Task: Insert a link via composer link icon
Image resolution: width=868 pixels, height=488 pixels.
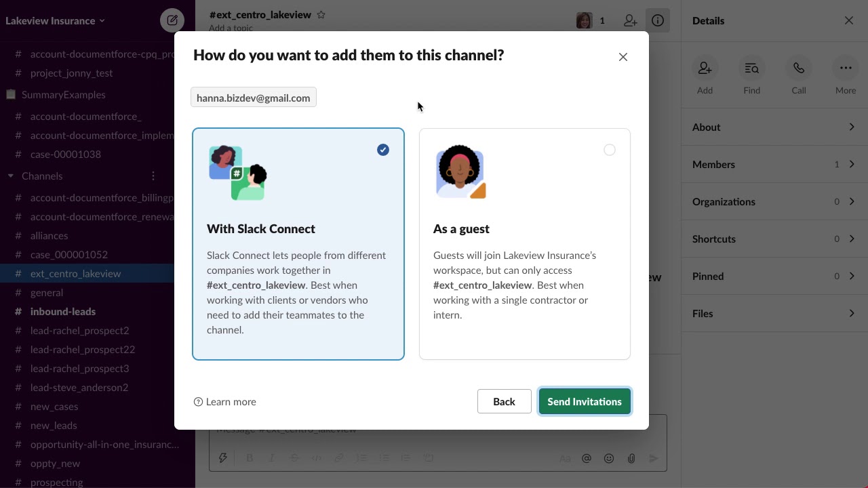Action: pos(339,458)
